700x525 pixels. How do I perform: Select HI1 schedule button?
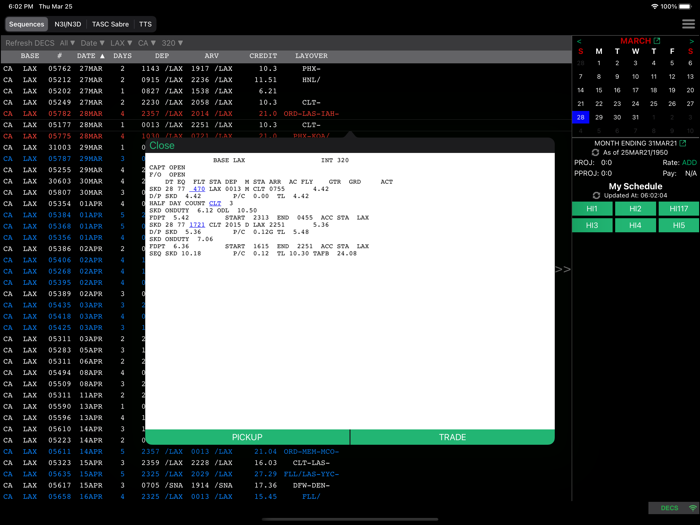tap(592, 208)
